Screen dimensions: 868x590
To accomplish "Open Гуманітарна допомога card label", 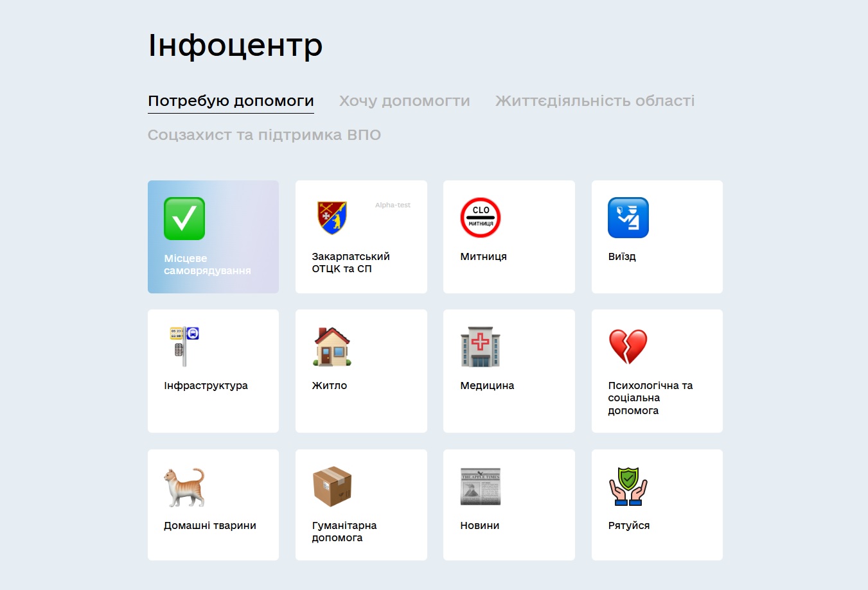I will [344, 532].
